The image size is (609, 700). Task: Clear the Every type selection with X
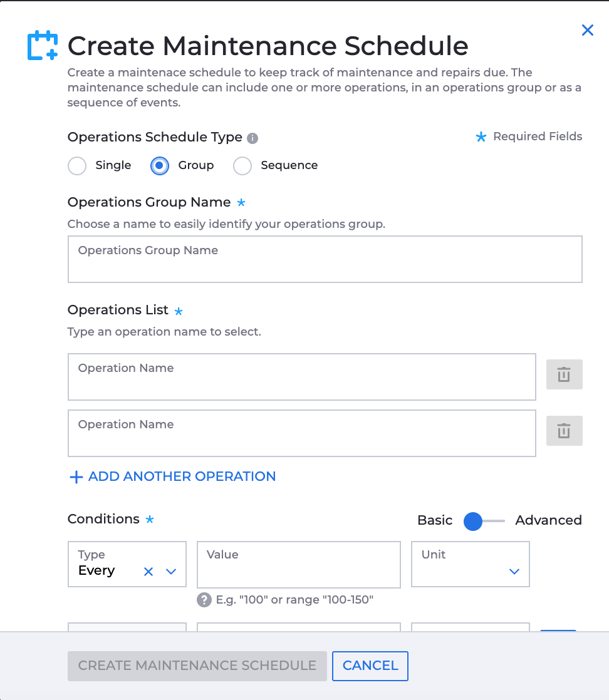(x=148, y=572)
